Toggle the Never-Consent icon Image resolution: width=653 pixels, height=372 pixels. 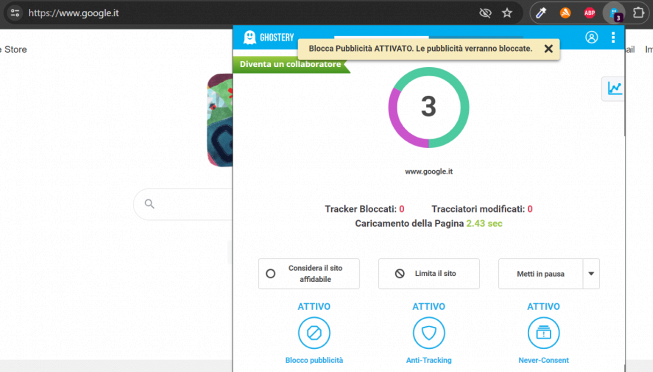[x=543, y=333]
